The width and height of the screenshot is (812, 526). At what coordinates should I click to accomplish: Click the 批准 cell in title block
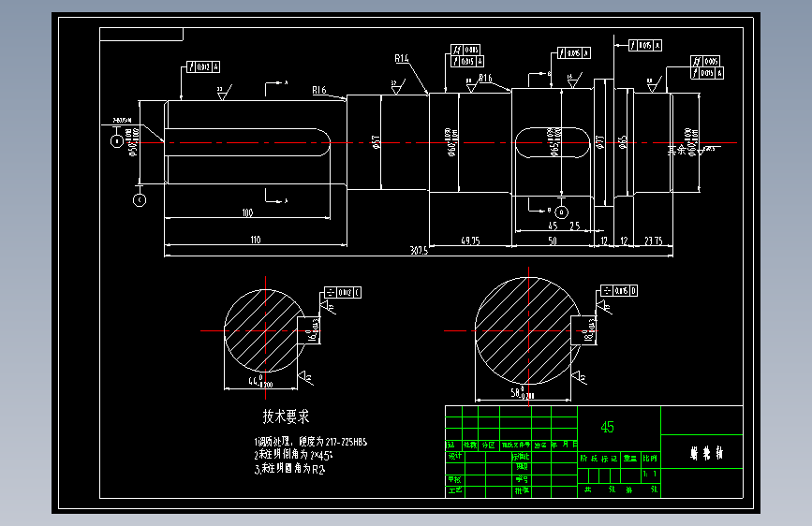(x=522, y=489)
